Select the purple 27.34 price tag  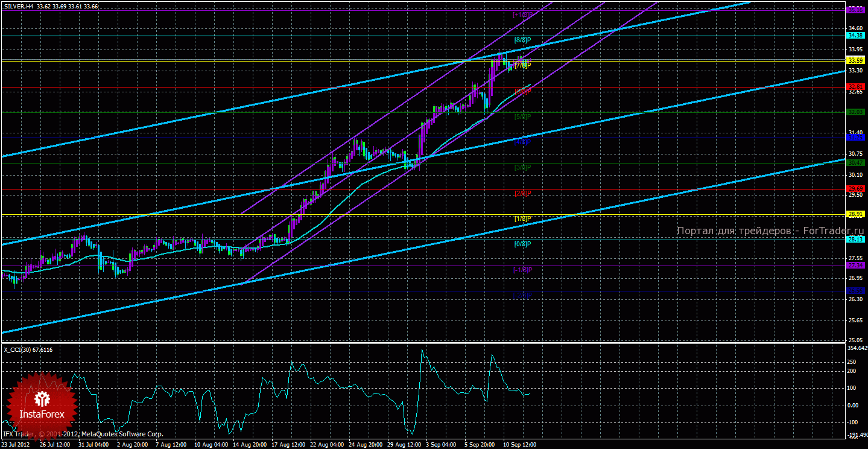click(x=855, y=266)
